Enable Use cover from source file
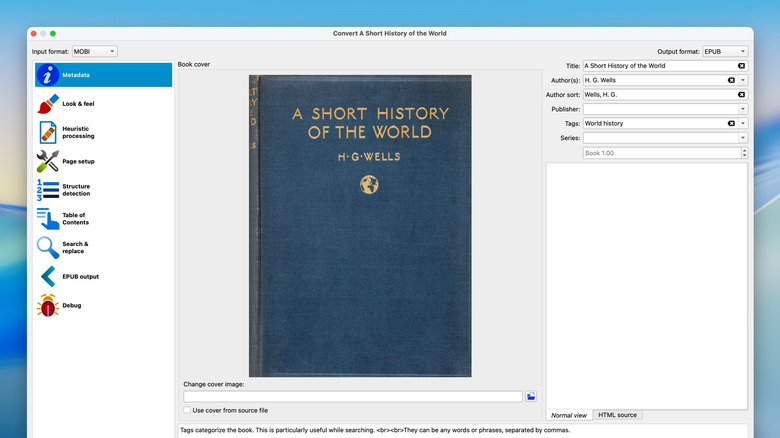Viewport: 780px width, 438px height. [187, 410]
